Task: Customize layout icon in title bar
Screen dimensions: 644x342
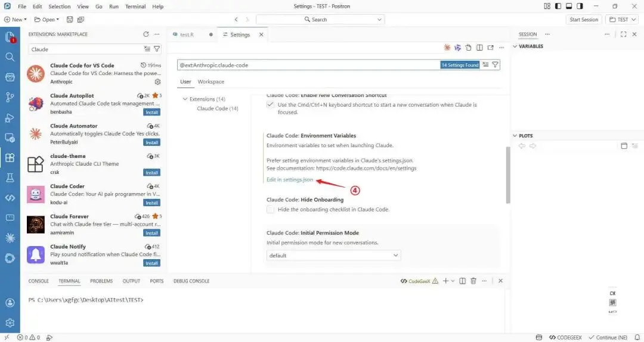Action: click(547, 6)
